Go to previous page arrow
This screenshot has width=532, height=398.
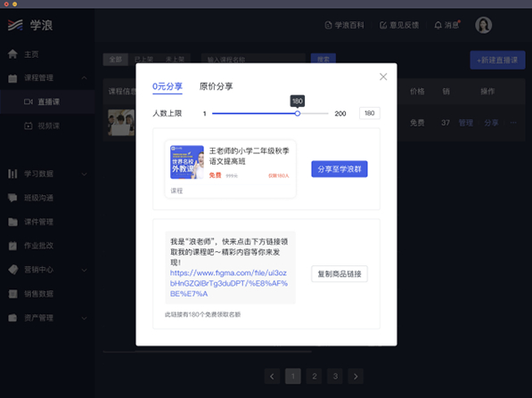tap(272, 377)
